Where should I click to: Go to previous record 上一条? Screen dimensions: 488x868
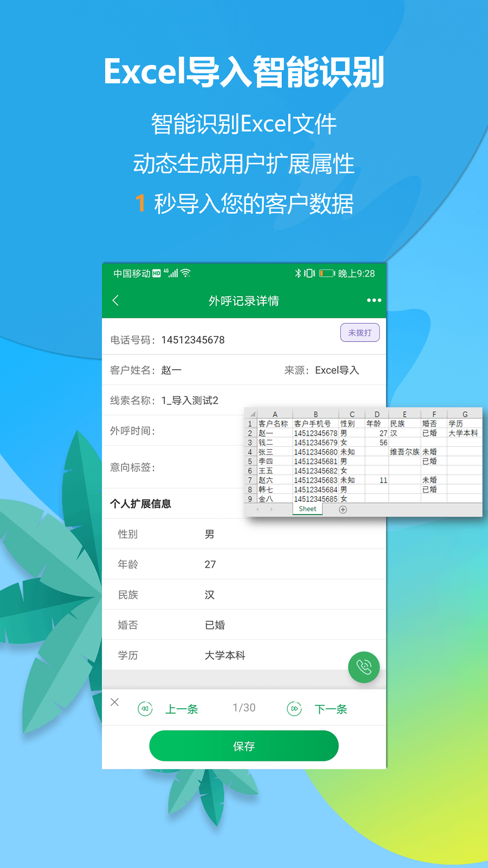click(x=182, y=709)
